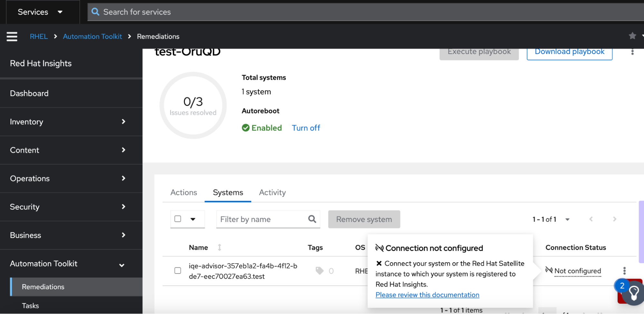
Task: Open the Please review this documentation link
Action: (427, 295)
